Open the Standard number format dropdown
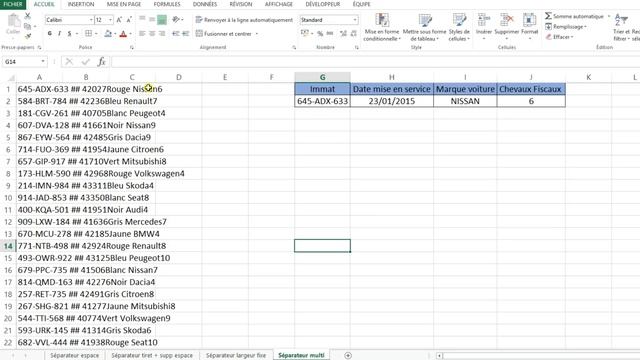 click(355, 20)
